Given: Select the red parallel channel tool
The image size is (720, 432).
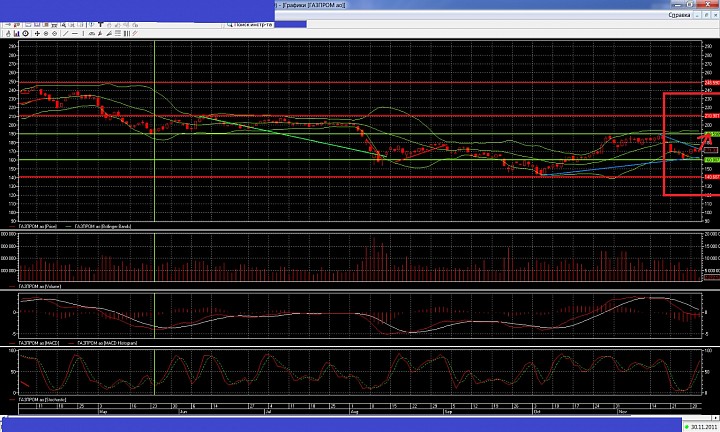Looking at the screenshot, I should tap(135, 34).
